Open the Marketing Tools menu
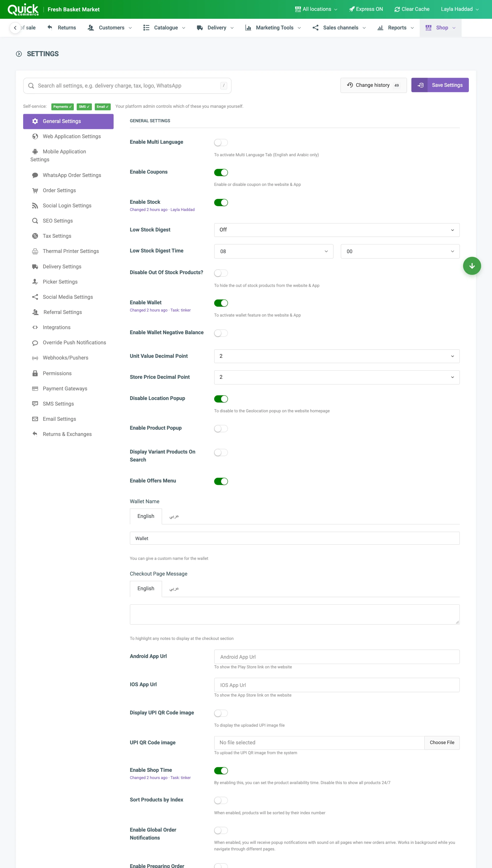 click(x=273, y=28)
